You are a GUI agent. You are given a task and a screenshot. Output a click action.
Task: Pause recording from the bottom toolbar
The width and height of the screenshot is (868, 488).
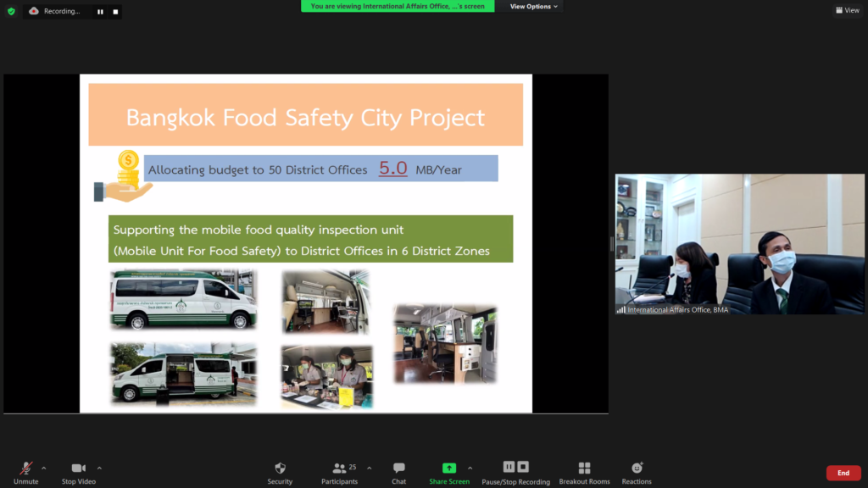[509, 467]
